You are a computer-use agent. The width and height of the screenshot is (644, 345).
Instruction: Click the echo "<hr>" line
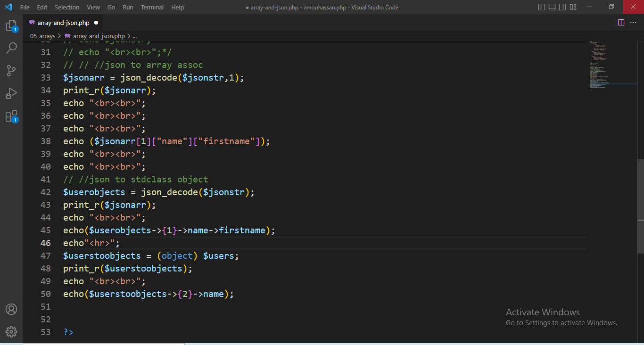[91, 243]
